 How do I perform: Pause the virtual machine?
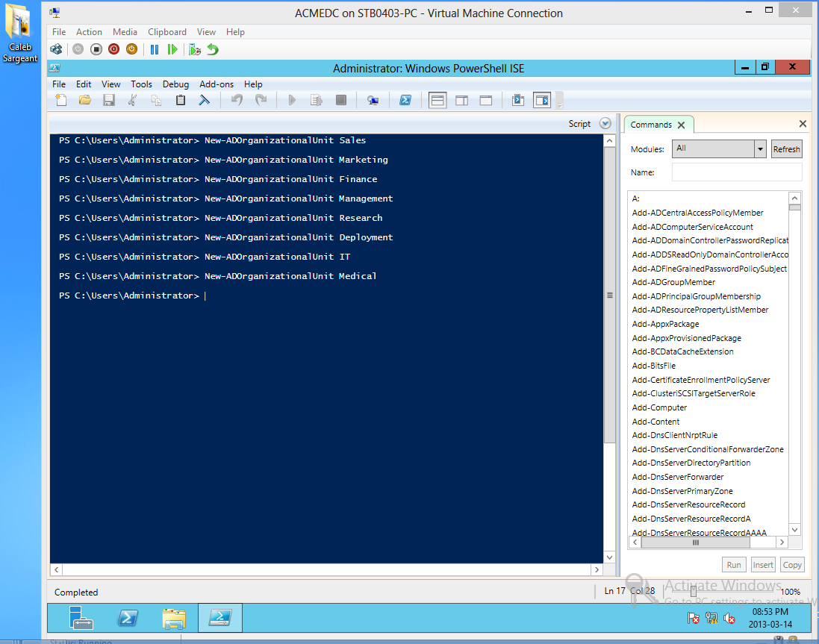pos(155,49)
